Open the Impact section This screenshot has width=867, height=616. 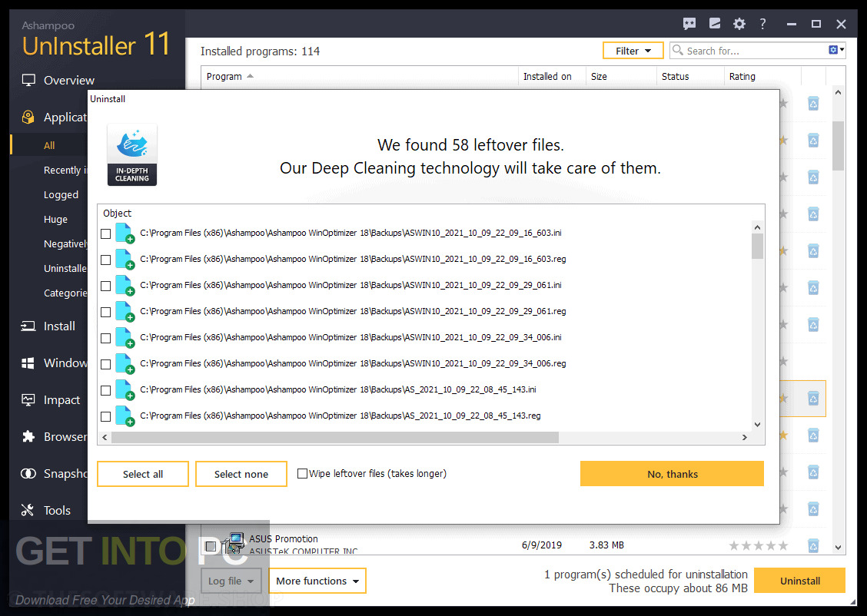(x=61, y=399)
